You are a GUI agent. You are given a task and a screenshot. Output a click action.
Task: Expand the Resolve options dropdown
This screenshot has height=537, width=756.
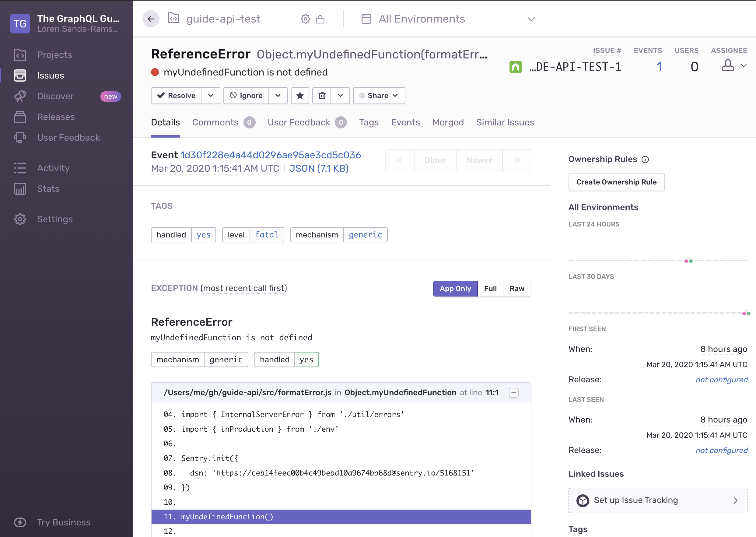pyautogui.click(x=211, y=96)
